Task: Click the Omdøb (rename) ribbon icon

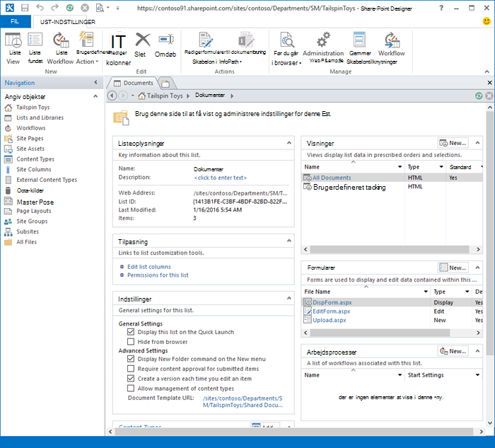Action: pyautogui.click(x=166, y=40)
